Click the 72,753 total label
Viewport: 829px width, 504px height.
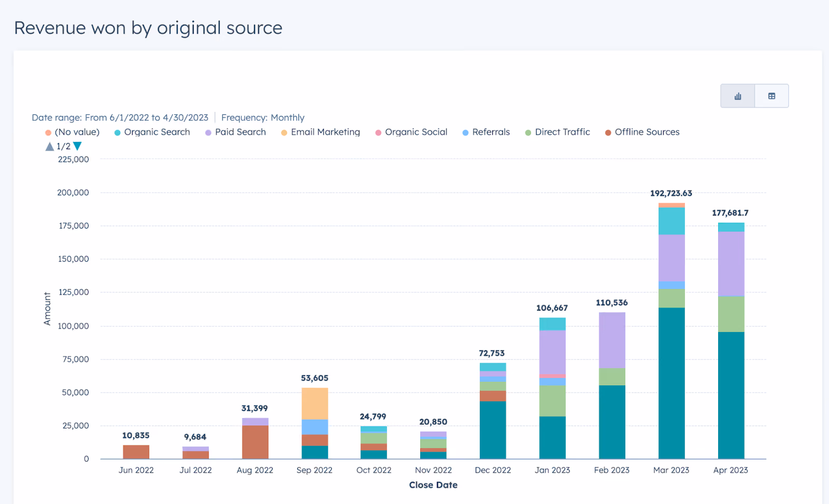click(x=492, y=353)
